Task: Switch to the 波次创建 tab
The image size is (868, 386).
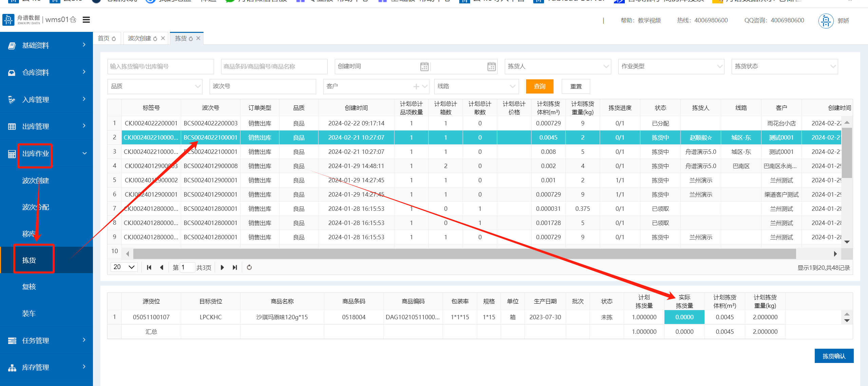Action: [139, 39]
